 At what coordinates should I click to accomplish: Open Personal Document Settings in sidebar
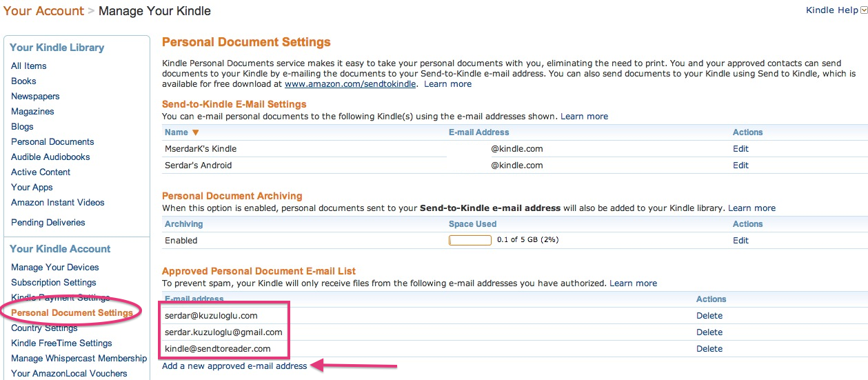point(72,313)
